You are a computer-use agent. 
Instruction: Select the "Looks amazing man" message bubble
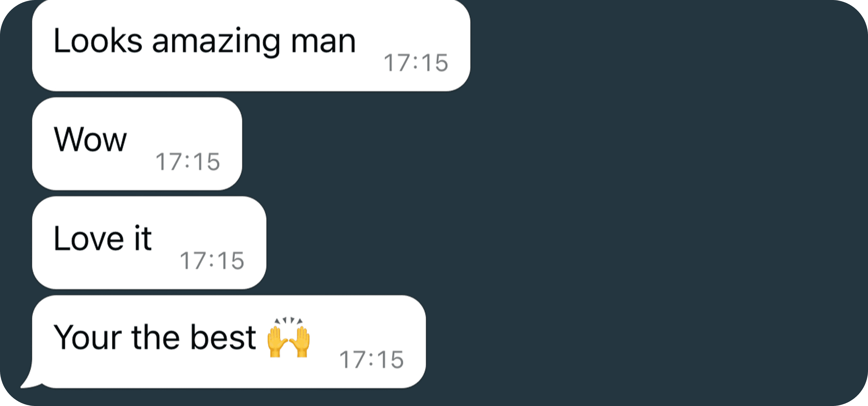(x=251, y=46)
